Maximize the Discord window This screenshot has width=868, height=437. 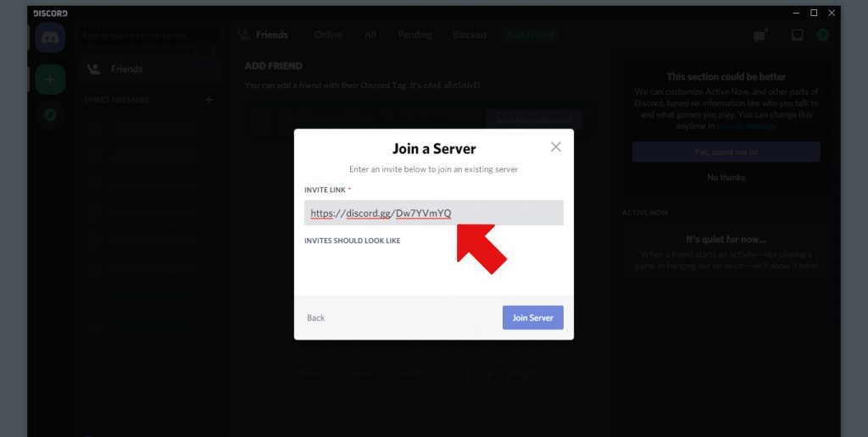(814, 13)
